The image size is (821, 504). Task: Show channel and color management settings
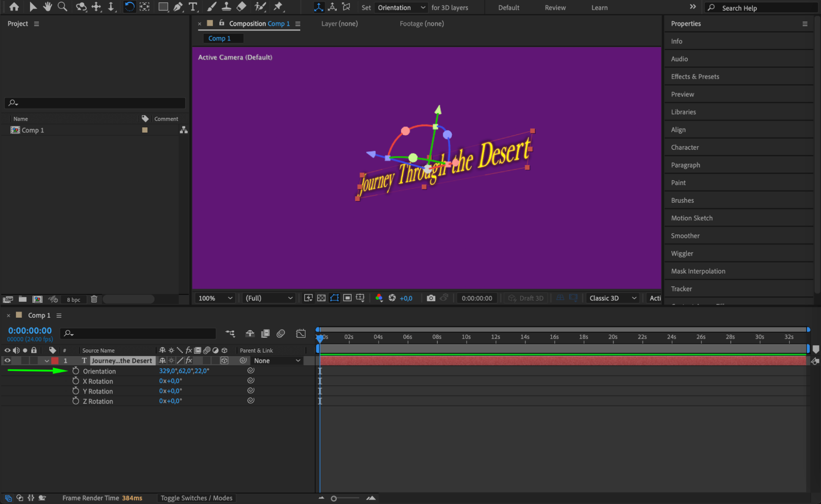coord(379,298)
